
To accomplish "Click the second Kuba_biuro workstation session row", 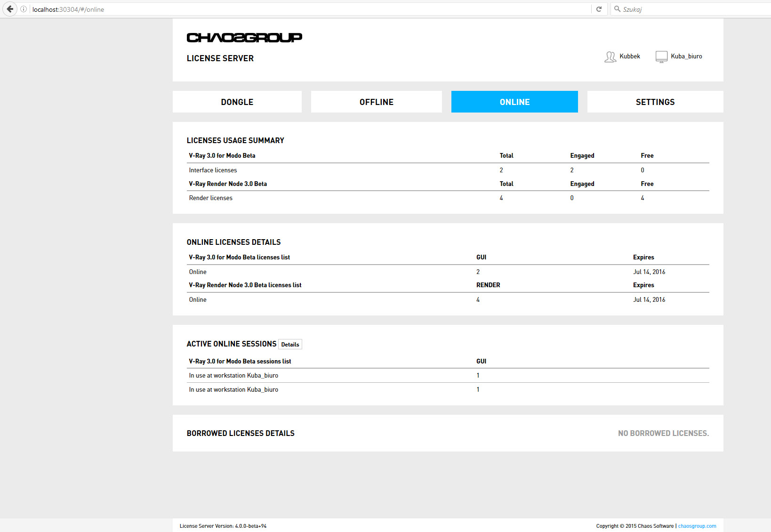I will click(x=449, y=389).
